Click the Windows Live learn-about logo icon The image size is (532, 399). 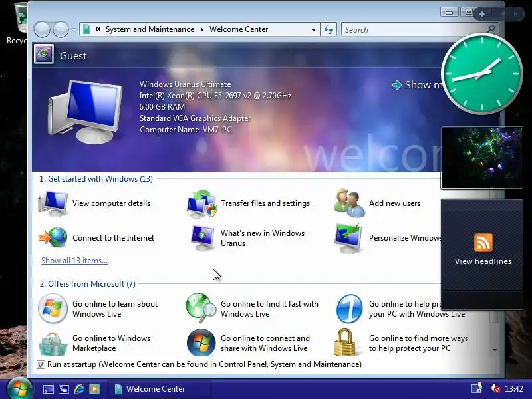tap(53, 309)
